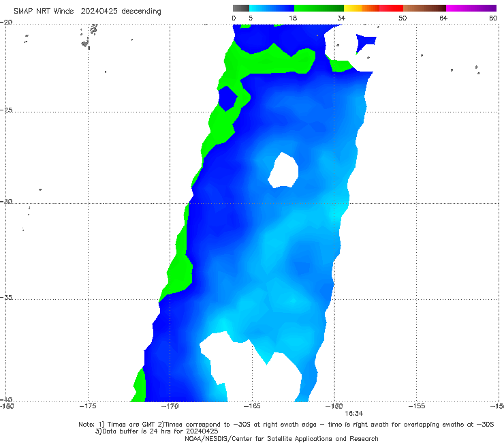
Task: Click the color bar label '80'
Action: (x=493, y=18)
